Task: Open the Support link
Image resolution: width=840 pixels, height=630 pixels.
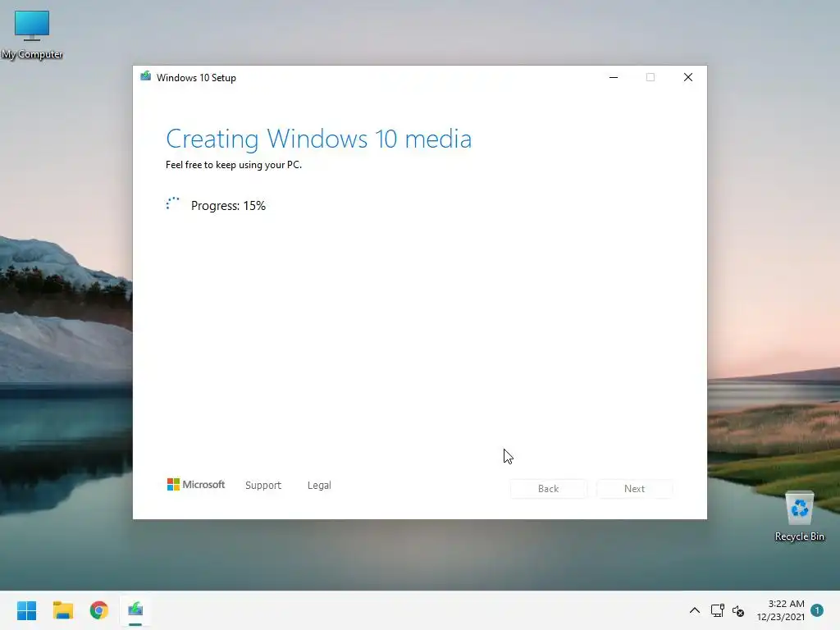Action: tap(263, 486)
